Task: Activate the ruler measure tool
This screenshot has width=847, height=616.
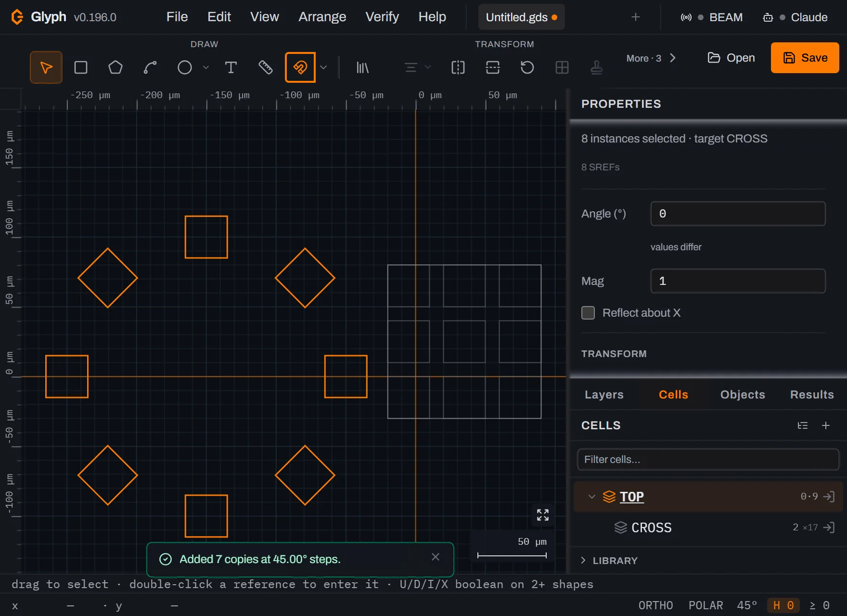Action: click(x=266, y=67)
